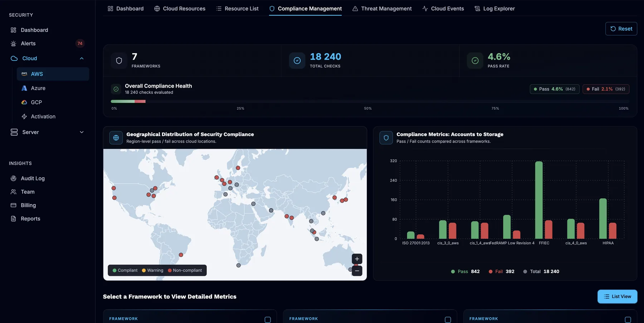Click the GCP cloud logo icon
This screenshot has height=323, width=644.
point(24,102)
